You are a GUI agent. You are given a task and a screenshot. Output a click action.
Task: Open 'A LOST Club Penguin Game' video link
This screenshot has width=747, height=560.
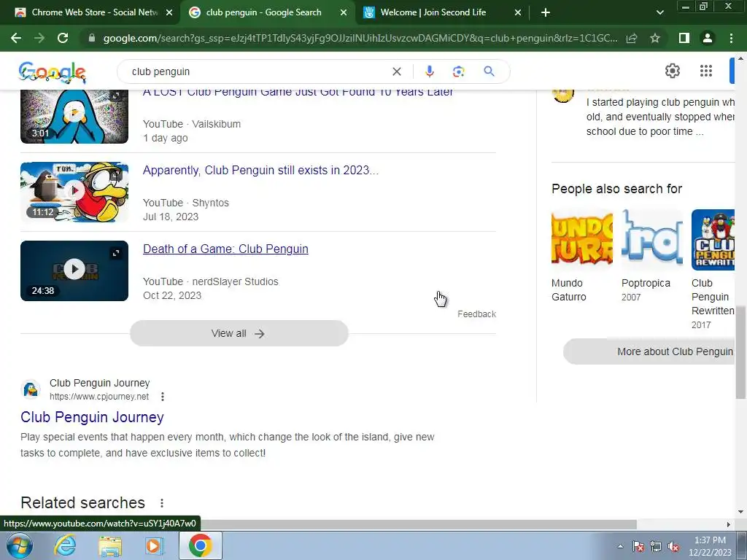point(298,93)
